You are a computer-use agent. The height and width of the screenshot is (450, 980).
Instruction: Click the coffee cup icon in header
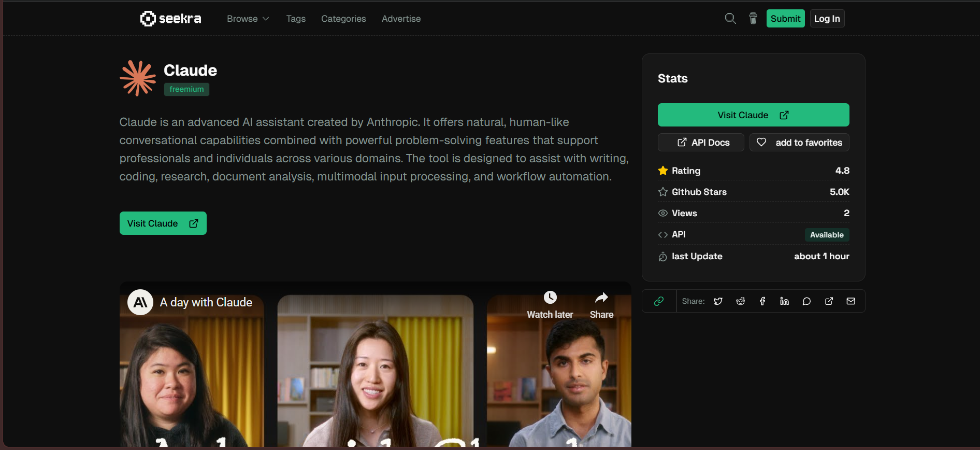tap(753, 19)
